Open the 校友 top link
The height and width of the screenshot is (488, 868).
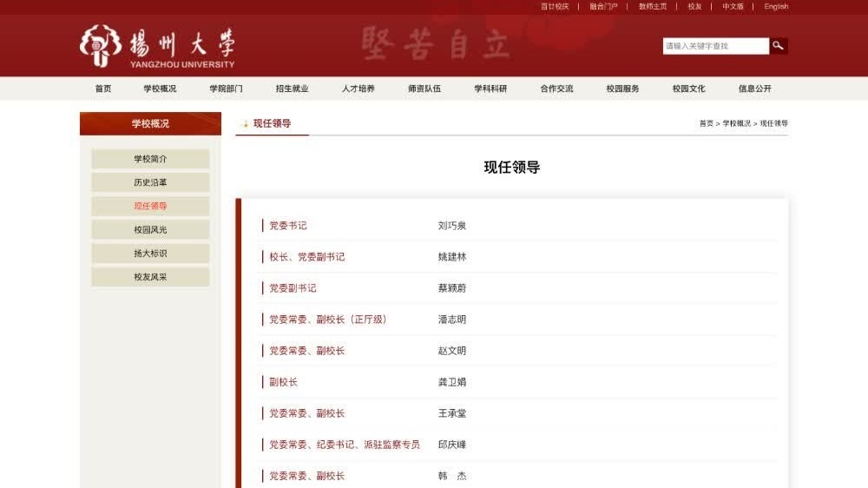[694, 7]
